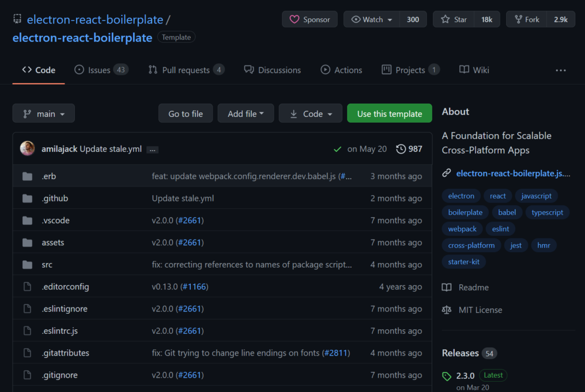Screen dimensions: 585x392
Task: Open the Discussions tab
Action: coord(273,70)
